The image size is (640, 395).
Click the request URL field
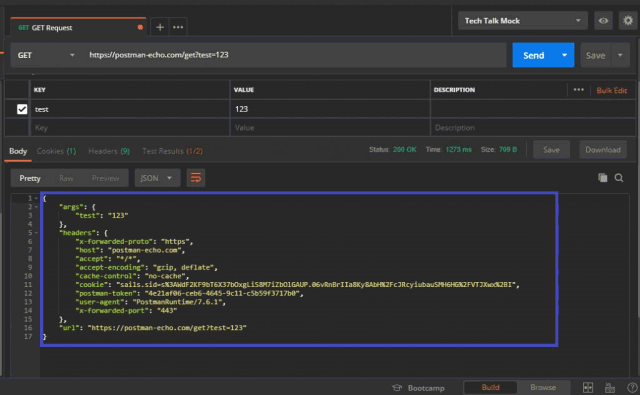295,55
